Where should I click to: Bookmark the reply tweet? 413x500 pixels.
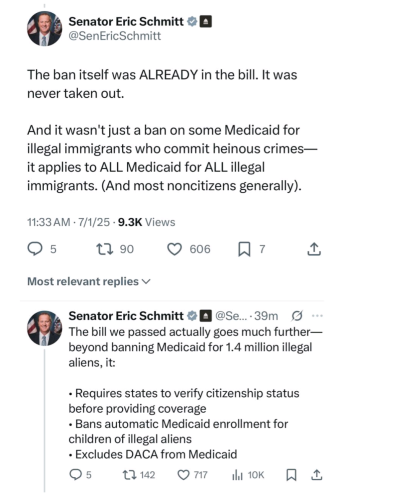291,475
